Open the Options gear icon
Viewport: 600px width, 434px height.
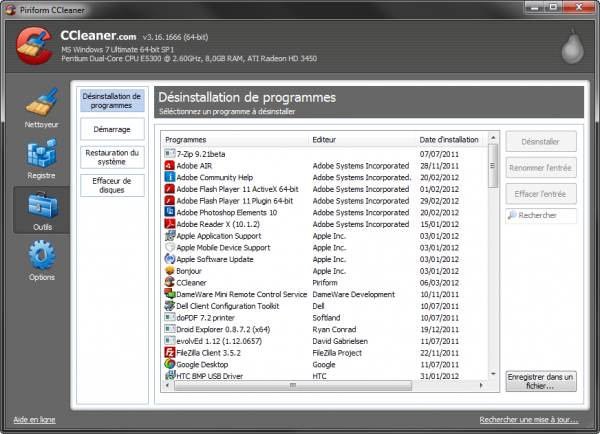pyautogui.click(x=41, y=260)
